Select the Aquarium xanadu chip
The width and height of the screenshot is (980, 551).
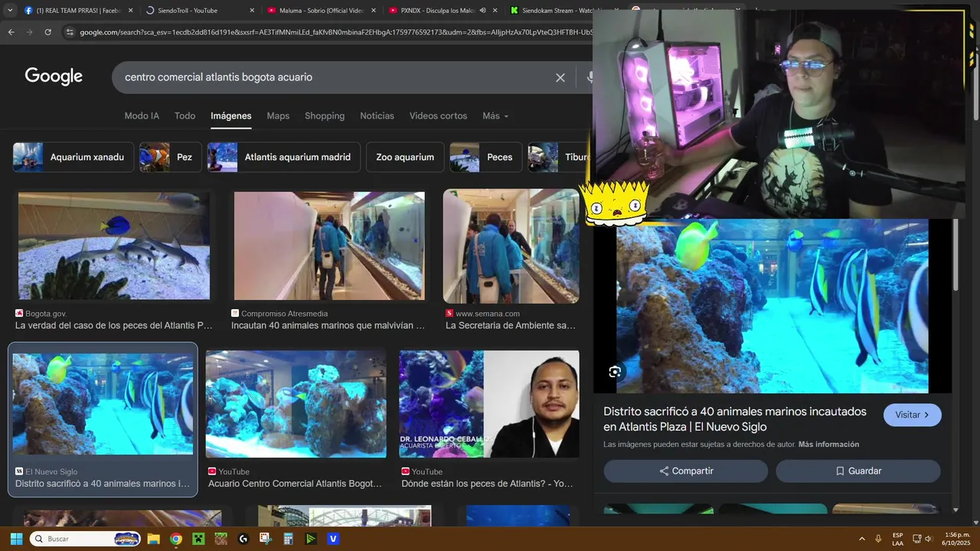[73, 157]
